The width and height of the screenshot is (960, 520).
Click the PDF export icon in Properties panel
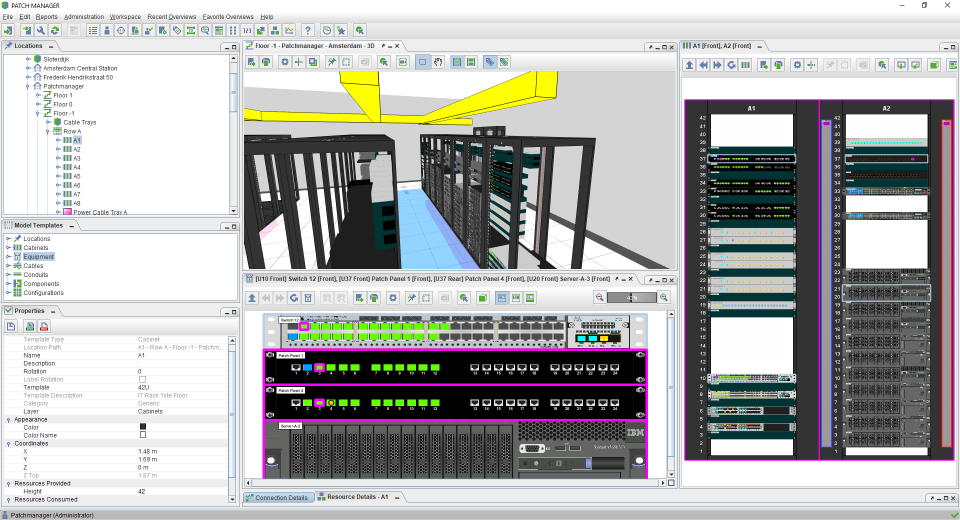click(x=44, y=326)
